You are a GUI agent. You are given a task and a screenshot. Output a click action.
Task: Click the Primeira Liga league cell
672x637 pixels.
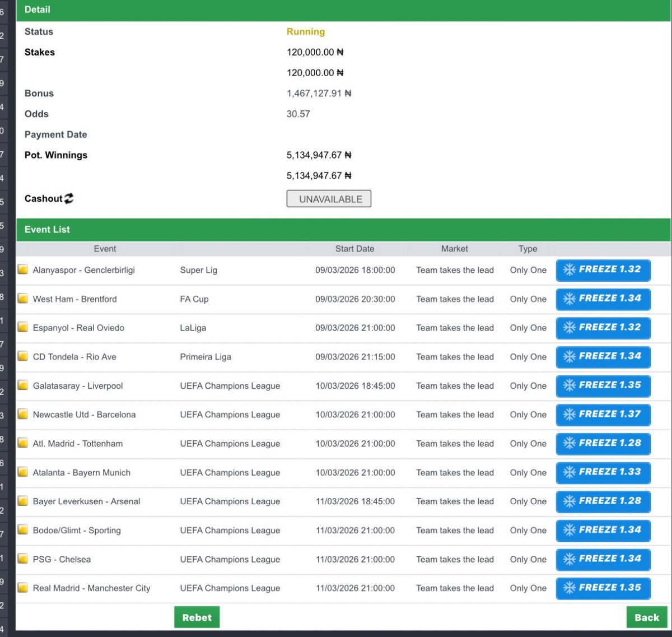click(206, 357)
